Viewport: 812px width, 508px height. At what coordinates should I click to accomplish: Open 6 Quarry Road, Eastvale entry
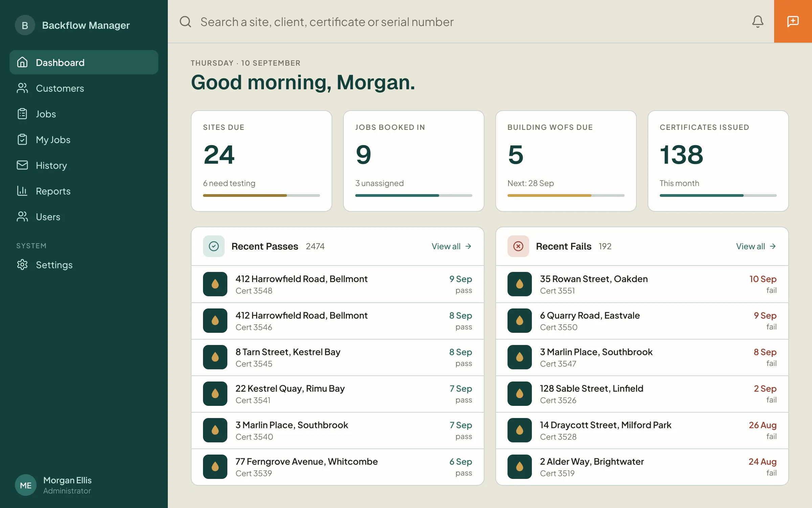642,321
